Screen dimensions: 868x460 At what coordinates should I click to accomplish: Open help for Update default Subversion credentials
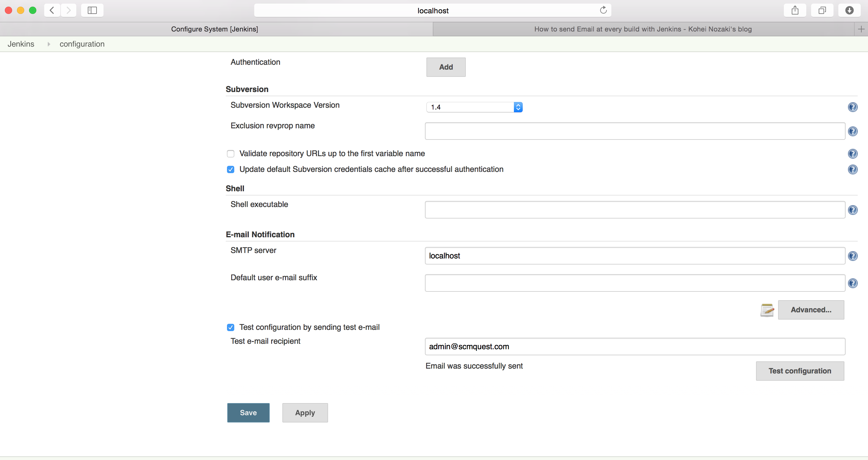click(x=853, y=169)
